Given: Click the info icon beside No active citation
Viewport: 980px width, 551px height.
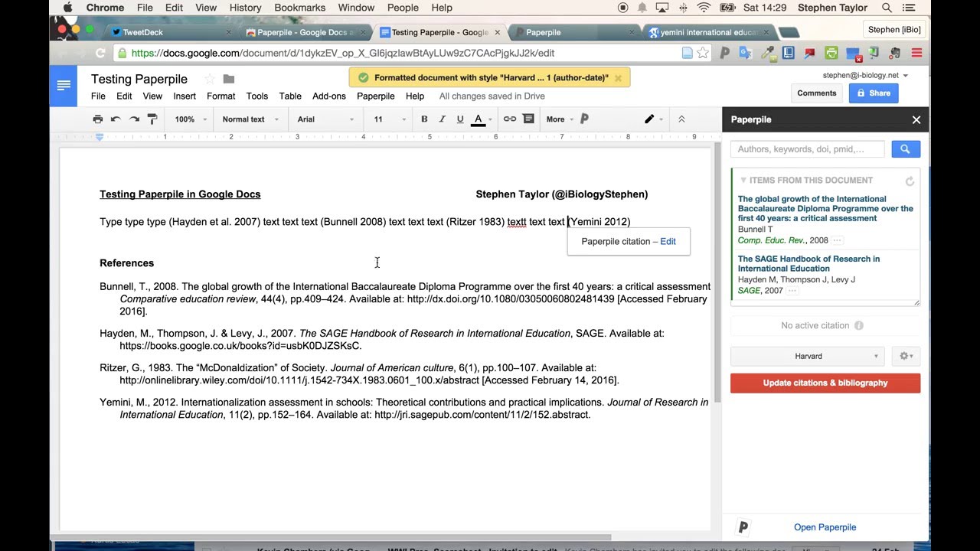Looking at the screenshot, I should click(x=859, y=325).
